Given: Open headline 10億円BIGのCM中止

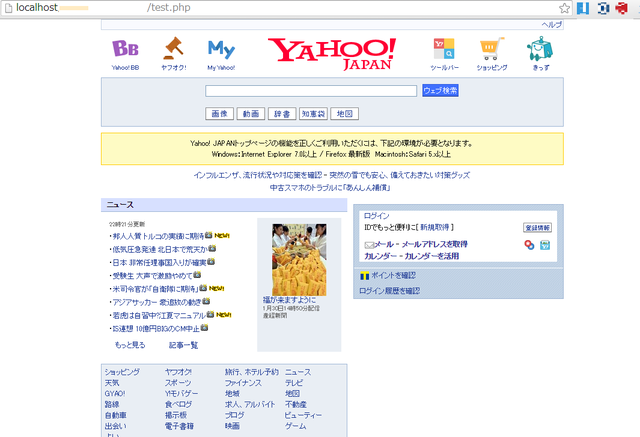Looking at the screenshot, I should [156, 329].
